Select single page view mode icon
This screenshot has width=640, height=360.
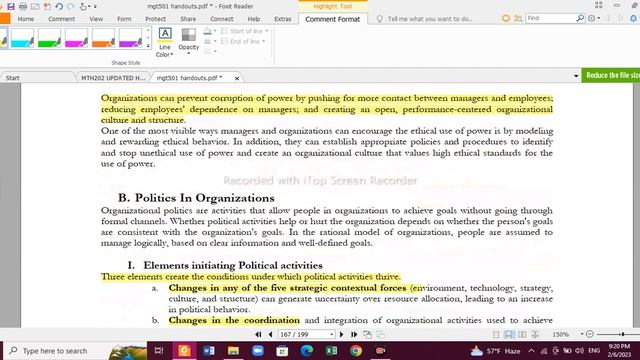pos(496,334)
